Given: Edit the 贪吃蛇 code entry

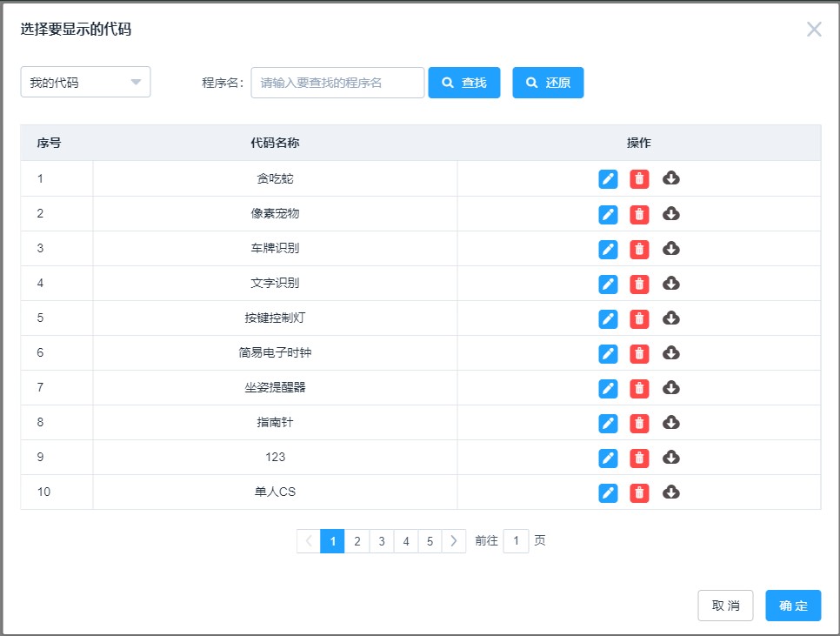Looking at the screenshot, I should click(608, 179).
